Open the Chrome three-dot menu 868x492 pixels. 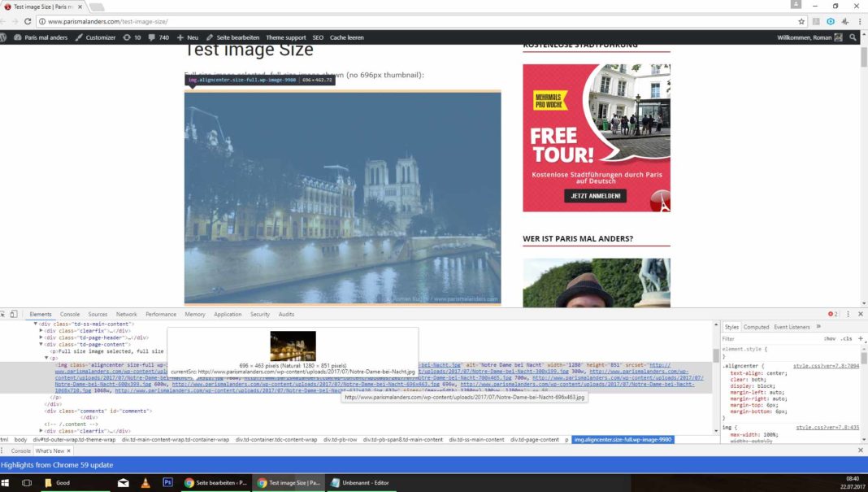860,21
